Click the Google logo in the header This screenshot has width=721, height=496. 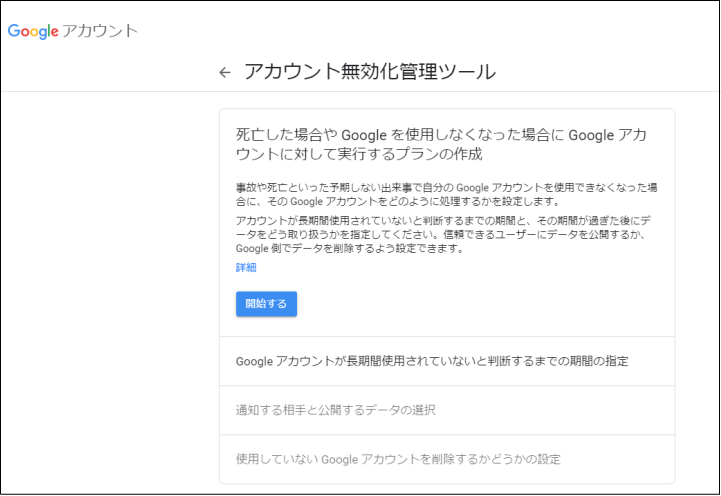click(x=32, y=30)
